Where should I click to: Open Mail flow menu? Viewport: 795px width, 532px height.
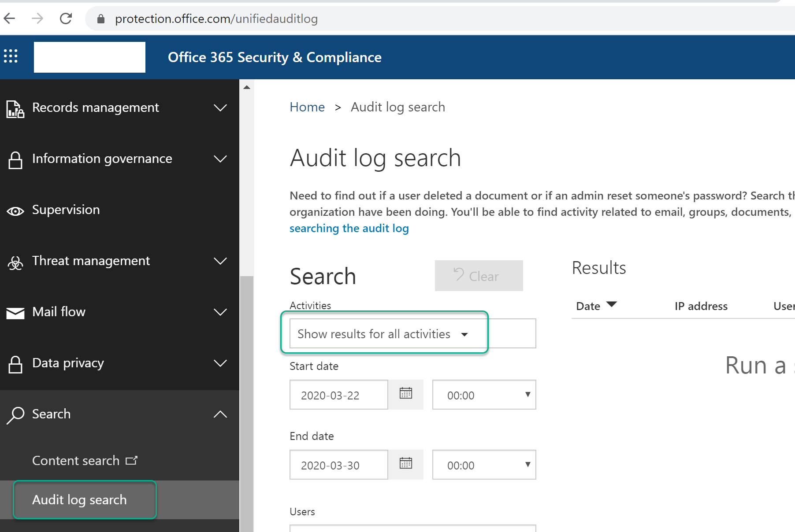(119, 312)
